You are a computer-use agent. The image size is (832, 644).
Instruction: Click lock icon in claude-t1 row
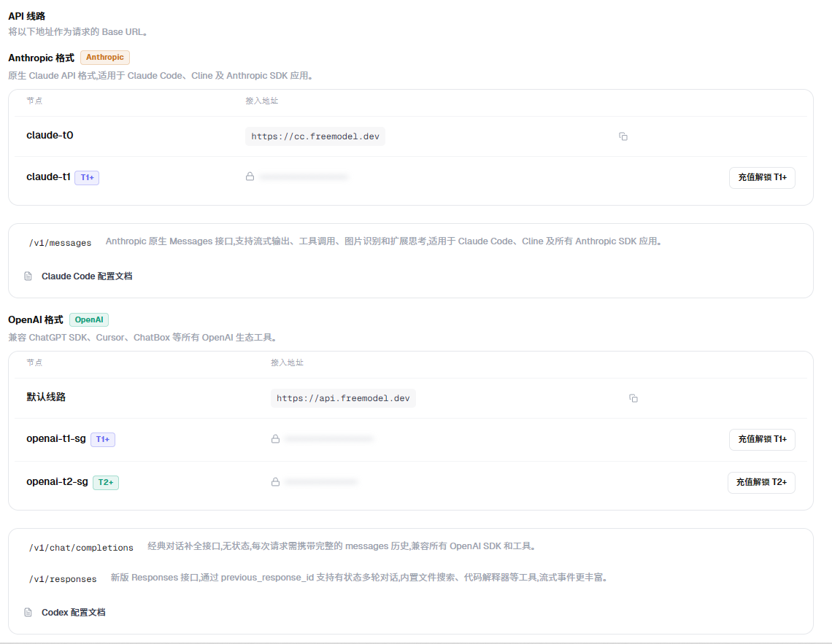[x=250, y=176]
